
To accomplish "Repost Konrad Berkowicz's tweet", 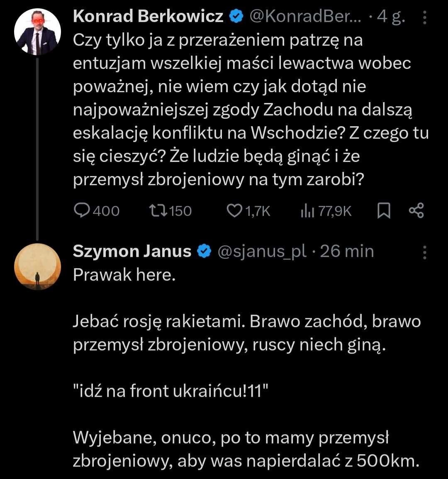I will pos(158,211).
